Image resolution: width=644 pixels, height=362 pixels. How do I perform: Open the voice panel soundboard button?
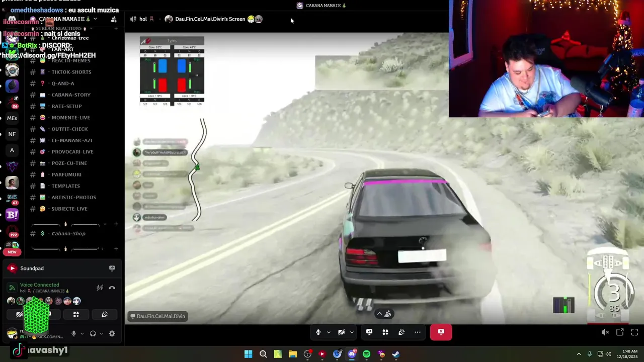(x=105, y=314)
